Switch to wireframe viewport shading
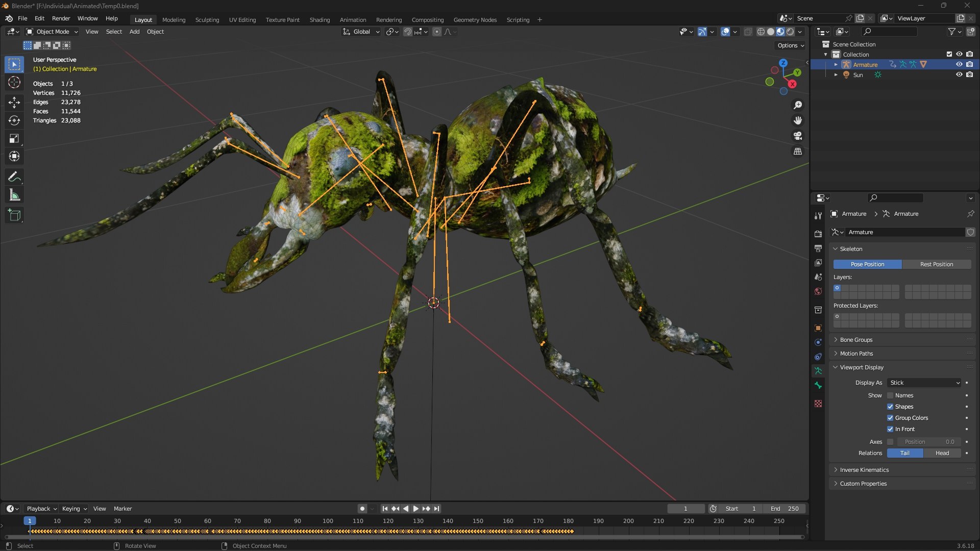 point(761,32)
